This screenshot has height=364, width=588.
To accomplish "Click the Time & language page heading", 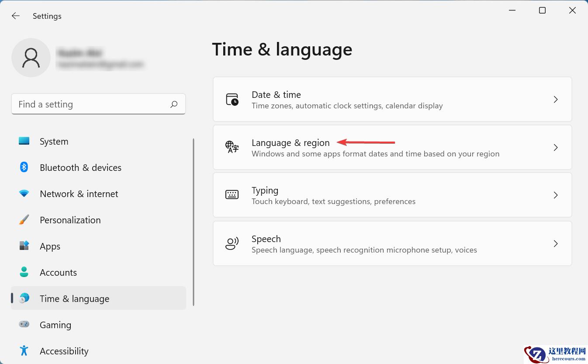I will point(282,49).
